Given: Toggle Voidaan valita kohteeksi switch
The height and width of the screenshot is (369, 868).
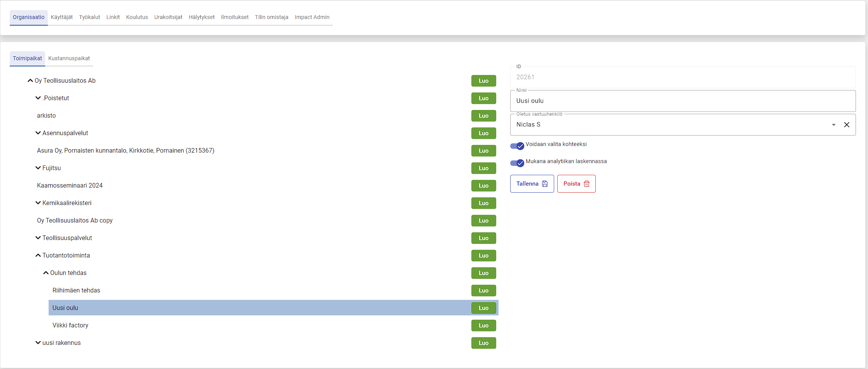Looking at the screenshot, I should (x=517, y=146).
